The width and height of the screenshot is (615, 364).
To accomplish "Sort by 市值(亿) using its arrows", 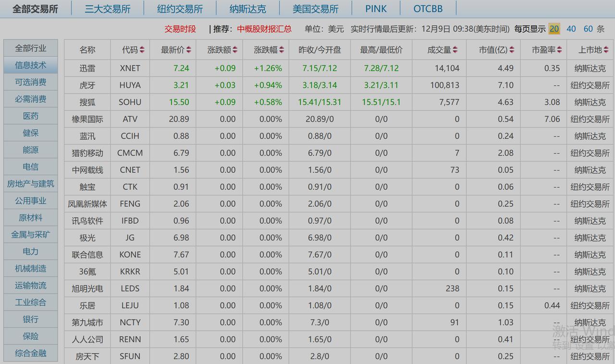I will [x=512, y=50].
